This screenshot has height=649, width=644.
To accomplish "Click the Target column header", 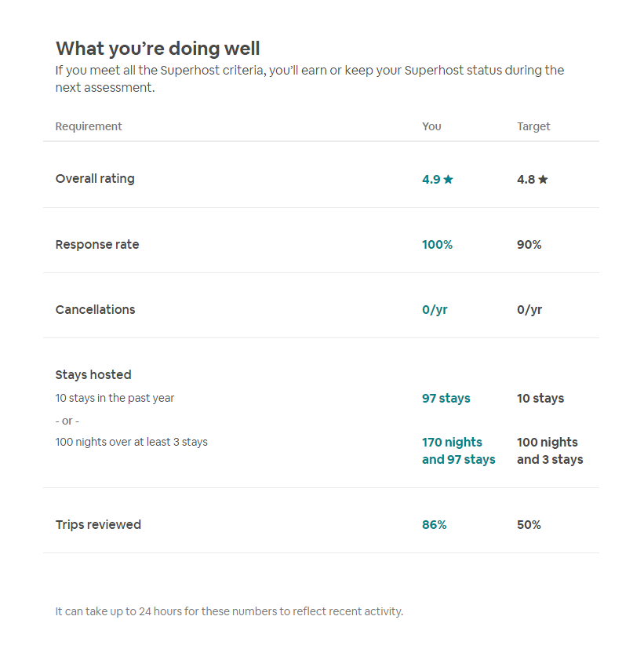I will (533, 126).
